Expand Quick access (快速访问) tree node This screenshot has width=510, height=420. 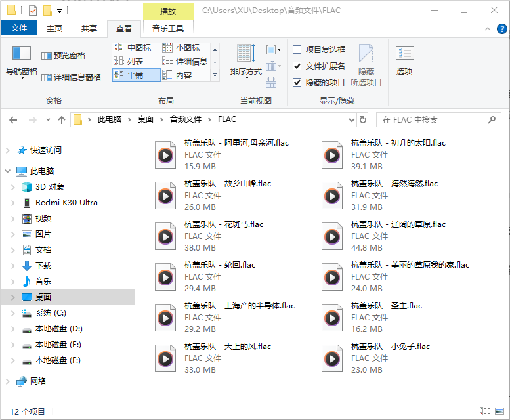point(8,150)
